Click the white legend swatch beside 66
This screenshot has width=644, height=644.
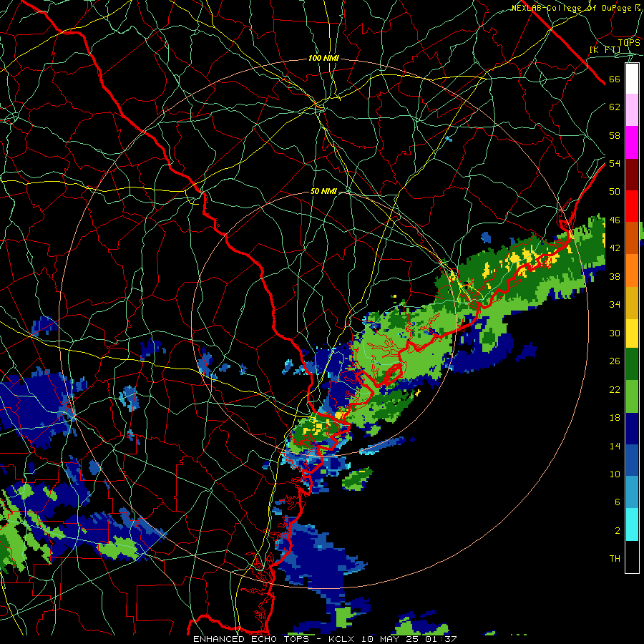[x=632, y=79]
